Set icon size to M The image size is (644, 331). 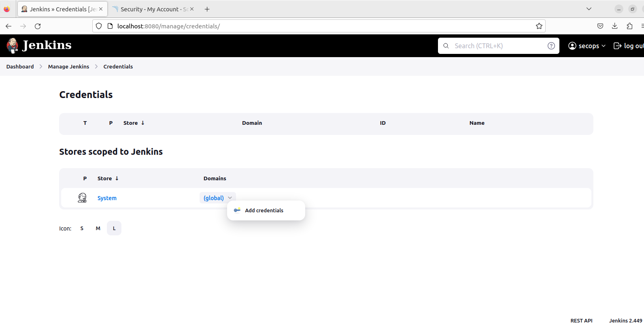[x=98, y=228]
